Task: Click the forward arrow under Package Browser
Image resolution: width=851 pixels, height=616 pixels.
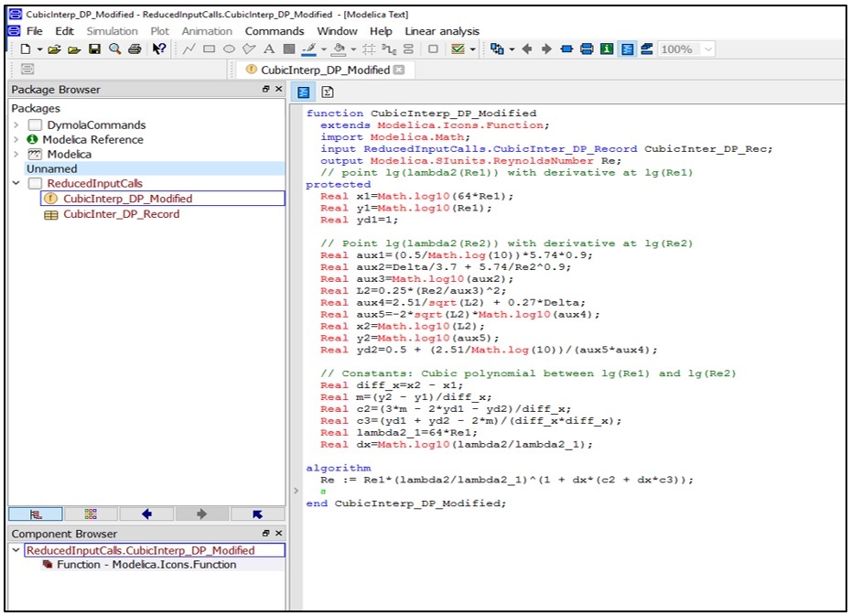Action: coord(202,514)
